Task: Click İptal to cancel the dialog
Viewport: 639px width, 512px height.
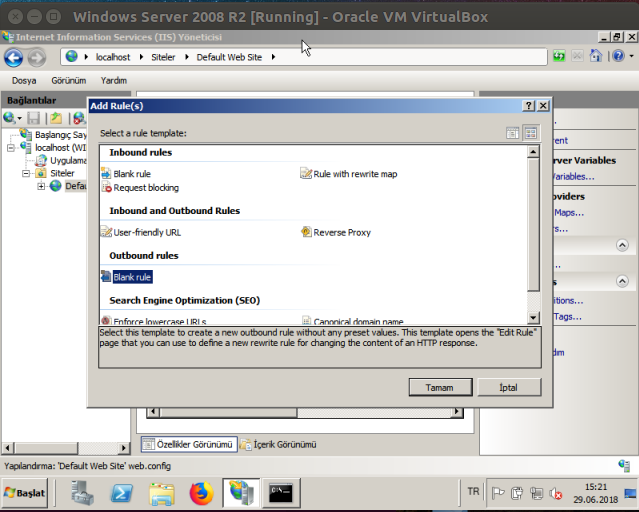Action: point(509,387)
